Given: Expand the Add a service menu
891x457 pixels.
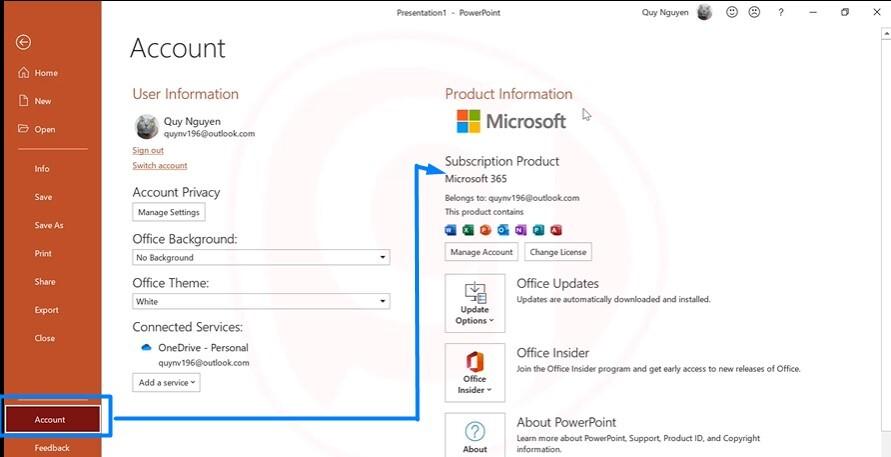Looking at the screenshot, I should coord(166,383).
